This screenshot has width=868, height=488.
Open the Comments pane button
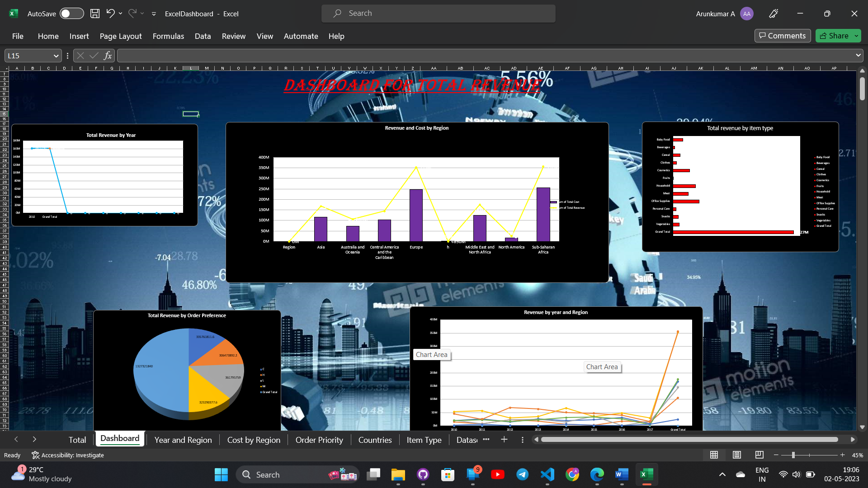pyautogui.click(x=782, y=36)
